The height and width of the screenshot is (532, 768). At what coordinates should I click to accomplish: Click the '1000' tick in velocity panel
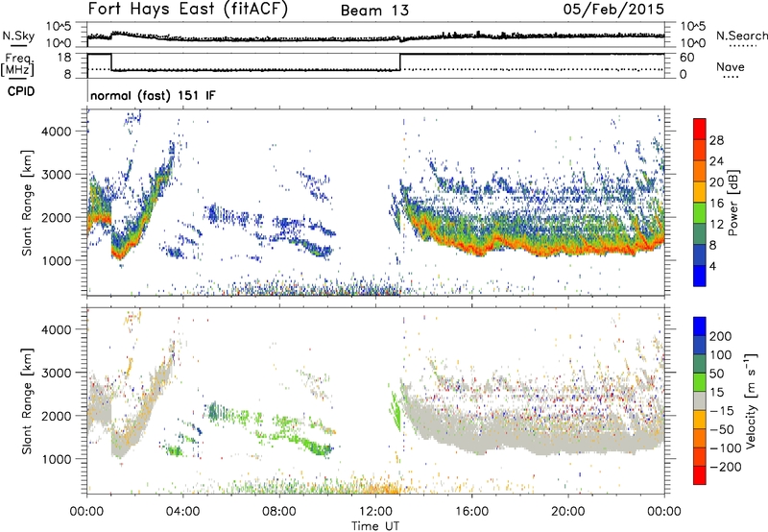pyautogui.click(x=56, y=459)
